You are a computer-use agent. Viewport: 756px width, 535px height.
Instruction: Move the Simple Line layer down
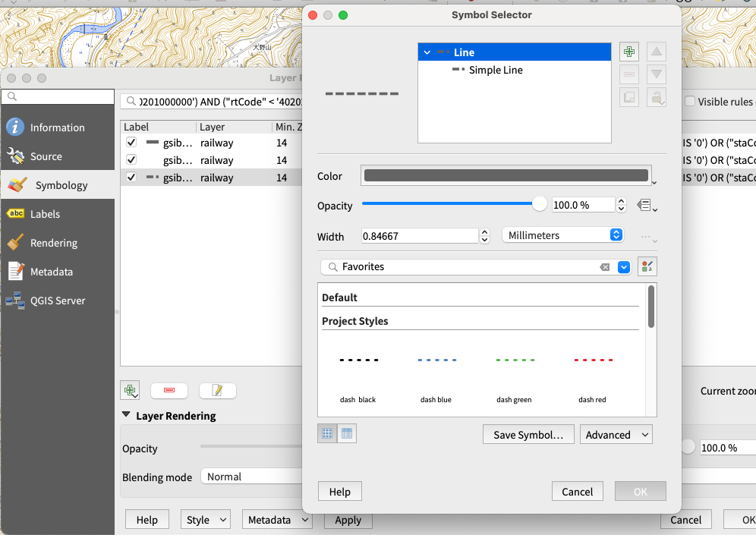656,74
